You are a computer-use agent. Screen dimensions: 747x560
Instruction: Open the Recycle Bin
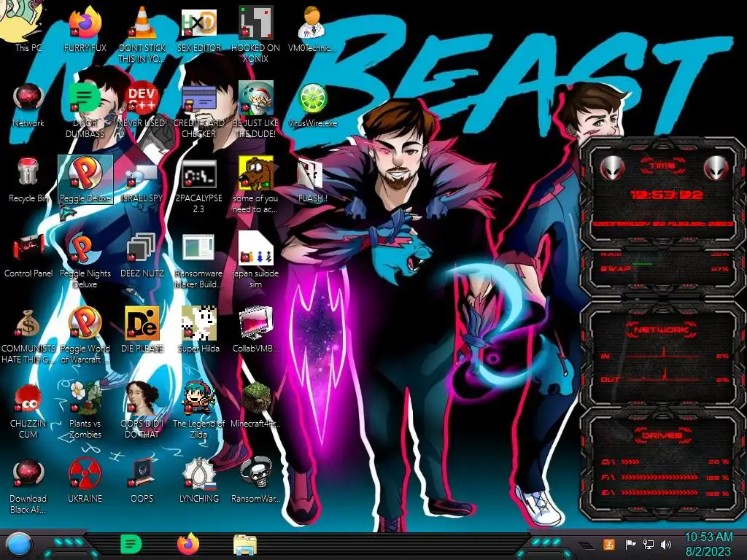pyautogui.click(x=28, y=179)
